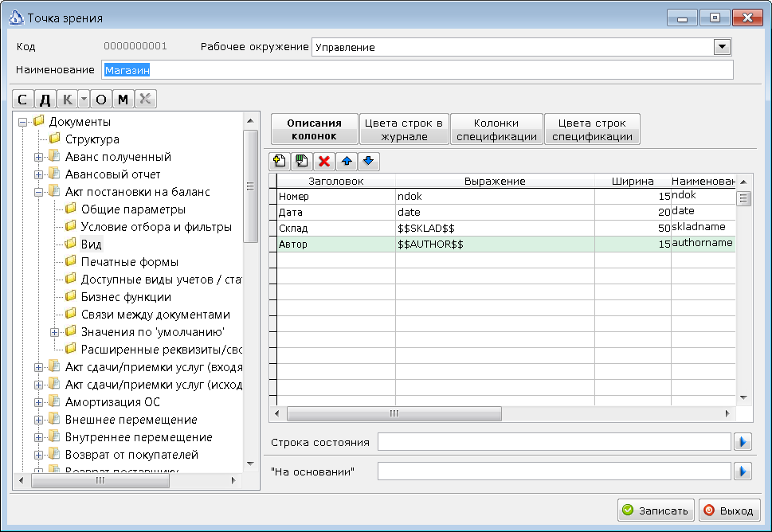
Task: Click 'Ширина' column header
Action: coord(633,181)
